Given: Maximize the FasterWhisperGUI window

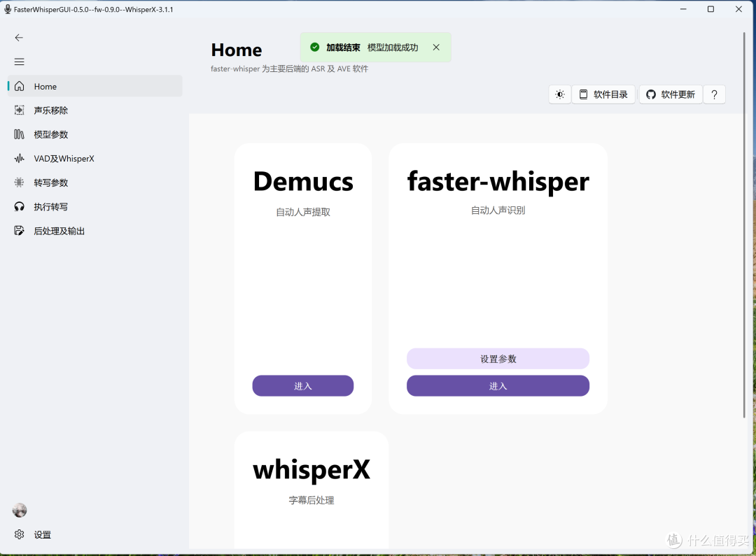Looking at the screenshot, I should click(x=710, y=9).
